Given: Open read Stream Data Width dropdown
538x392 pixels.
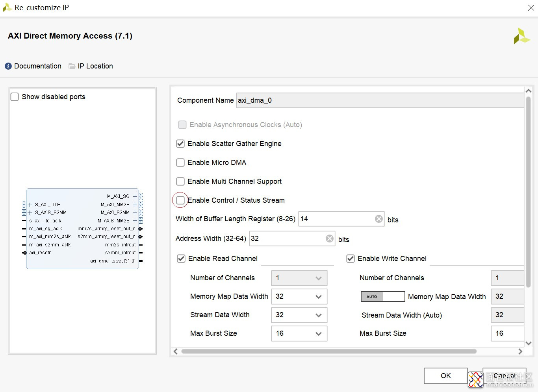Looking at the screenshot, I should coord(299,315).
